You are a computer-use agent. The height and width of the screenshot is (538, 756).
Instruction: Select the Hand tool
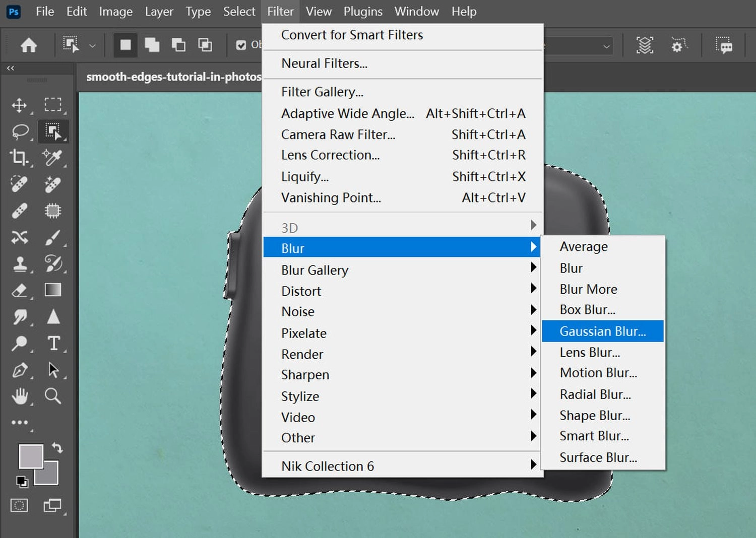coord(20,396)
